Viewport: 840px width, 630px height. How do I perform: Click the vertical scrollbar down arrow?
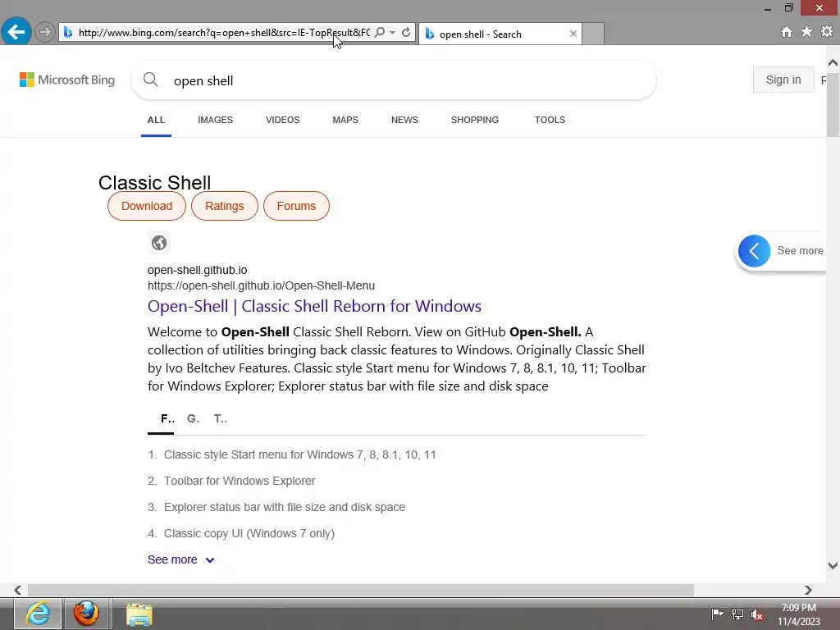point(833,565)
